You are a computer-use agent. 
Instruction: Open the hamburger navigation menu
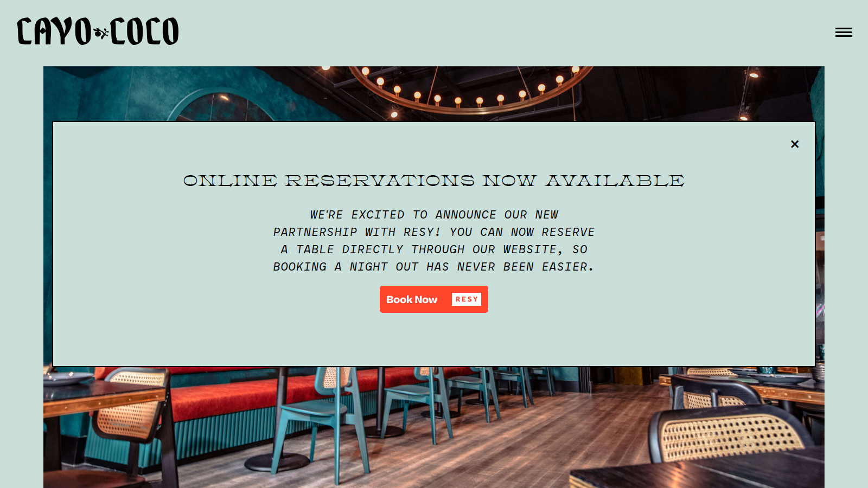(x=843, y=33)
